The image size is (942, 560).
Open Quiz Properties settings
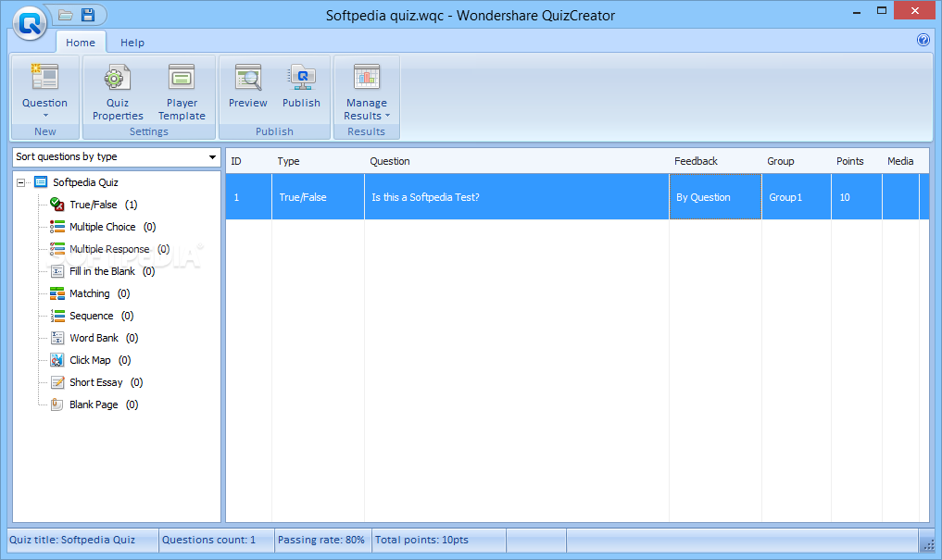tap(118, 92)
